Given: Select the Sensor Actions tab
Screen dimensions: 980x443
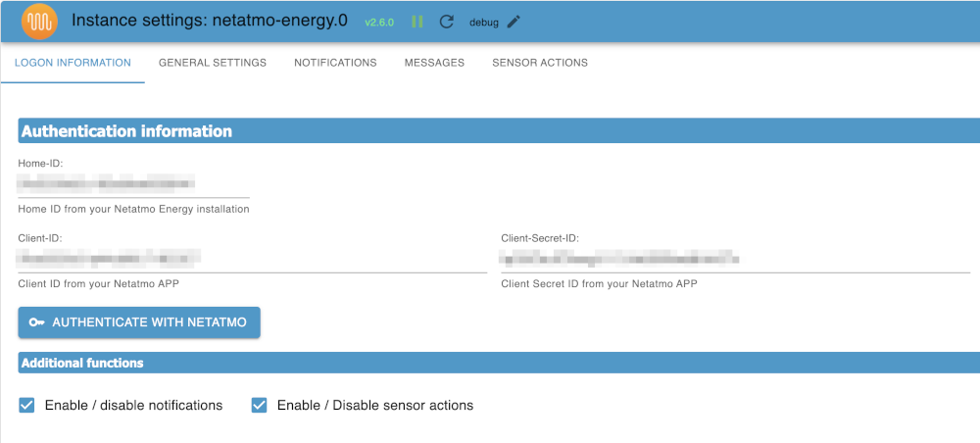Looking at the screenshot, I should 540,63.
